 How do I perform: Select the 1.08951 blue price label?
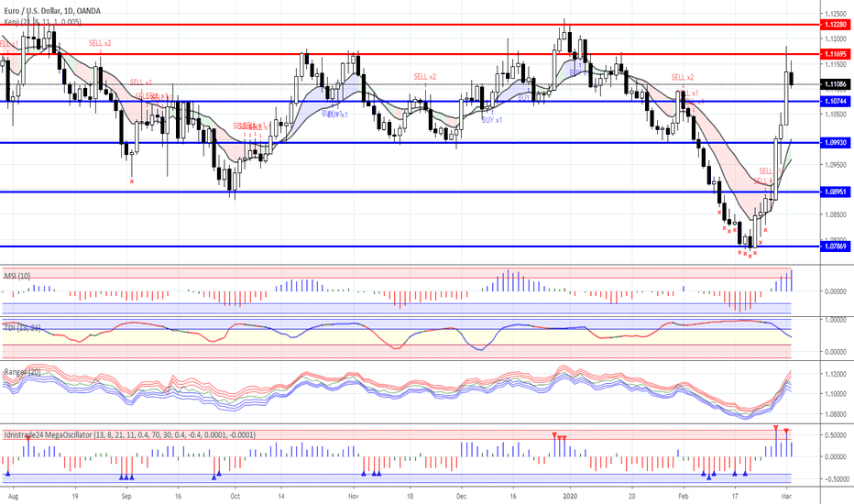pos(835,192)
